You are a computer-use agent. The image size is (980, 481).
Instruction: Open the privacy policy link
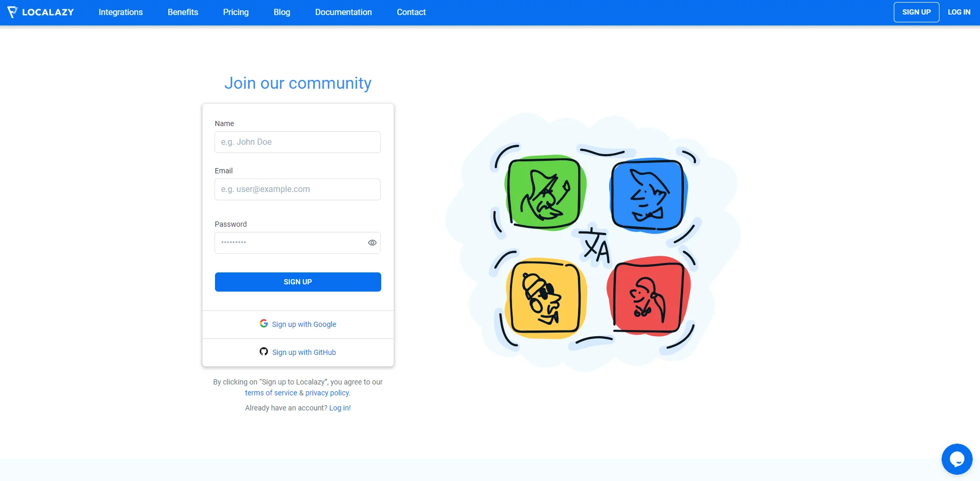(x=328, y=393)
